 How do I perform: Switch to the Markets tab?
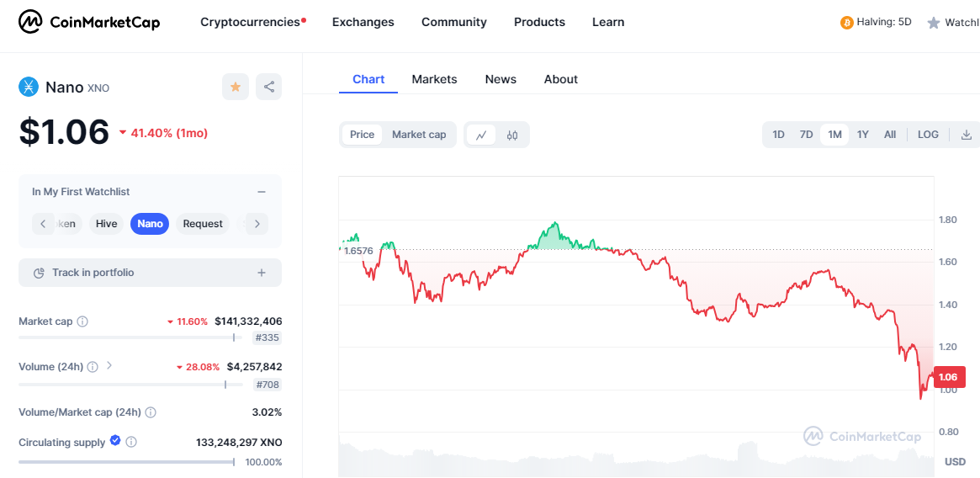pos(434,79)
